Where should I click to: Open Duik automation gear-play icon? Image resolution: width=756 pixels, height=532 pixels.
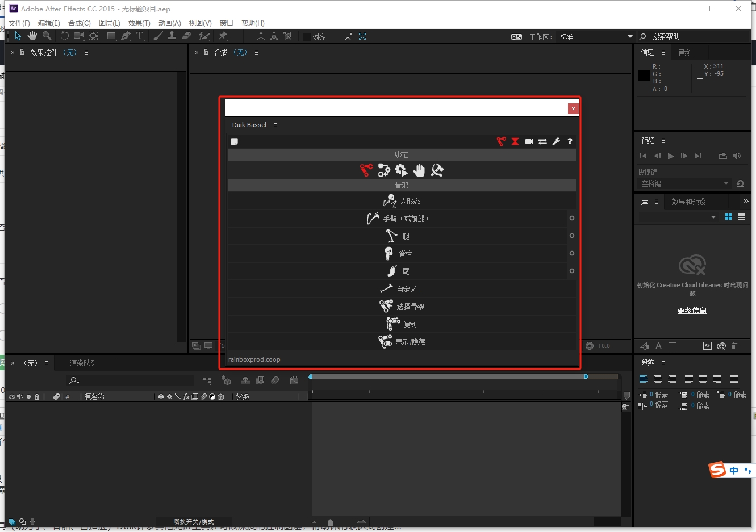coord(402,170)
